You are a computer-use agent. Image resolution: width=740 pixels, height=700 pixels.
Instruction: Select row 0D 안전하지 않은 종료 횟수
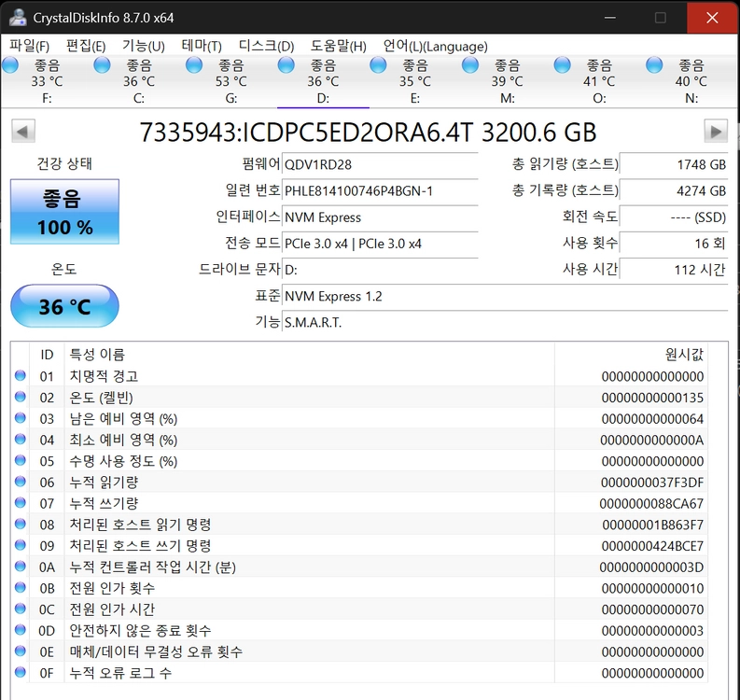coord(359,631)
